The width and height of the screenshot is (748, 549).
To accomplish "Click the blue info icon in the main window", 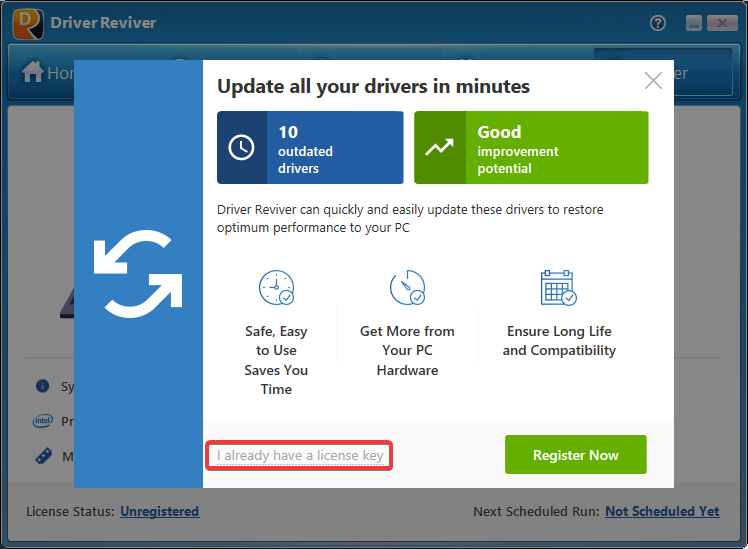I will [42, 386].
